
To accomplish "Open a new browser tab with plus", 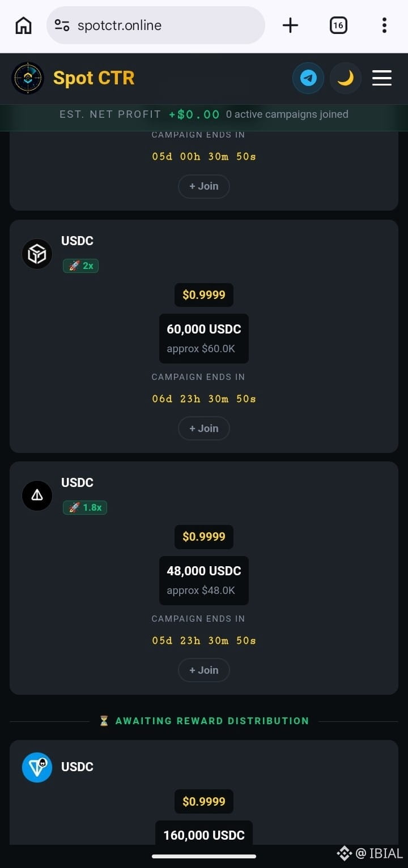I will [290, 25].
